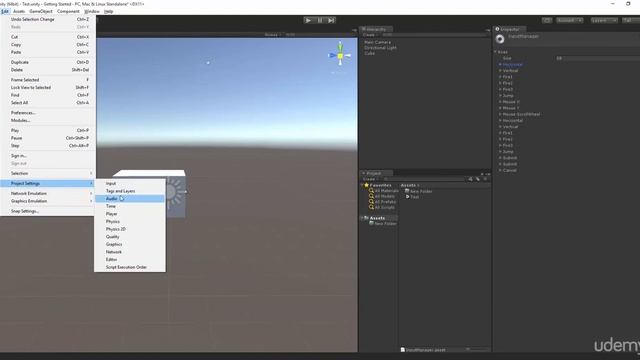The image size is (640, 360).
Task: Click the search-by-type icon in the Project panel
Action: (470, 179)
